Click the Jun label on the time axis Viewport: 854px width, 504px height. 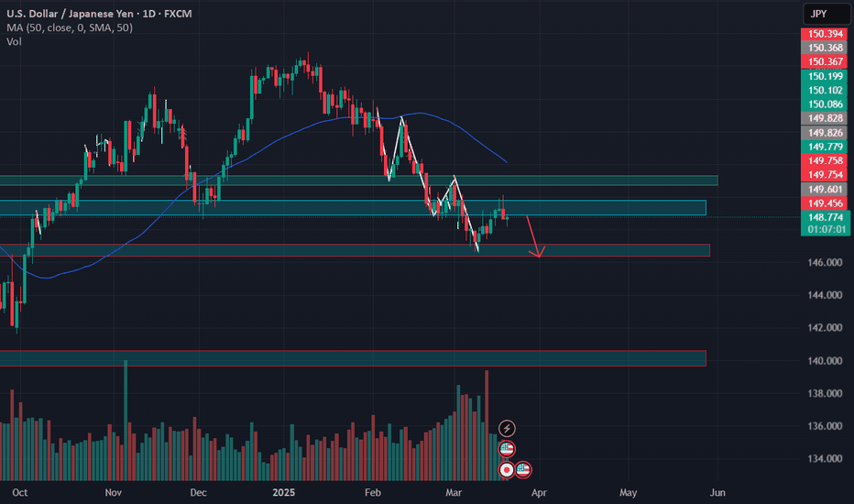click(717, 493)
